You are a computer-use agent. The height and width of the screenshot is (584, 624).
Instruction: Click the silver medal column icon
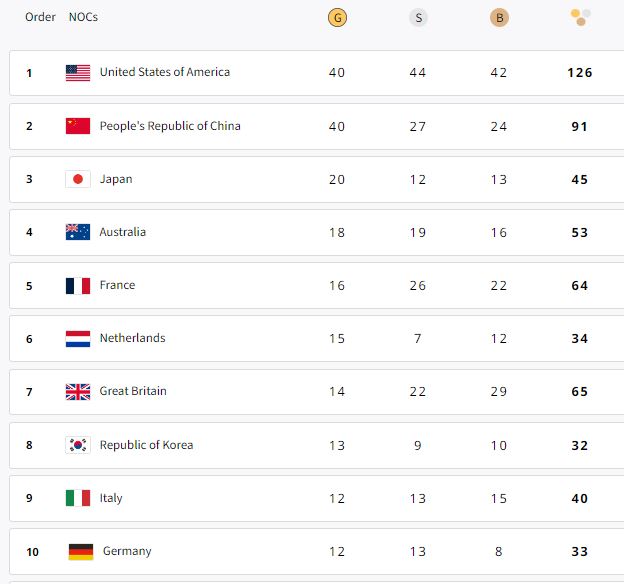point(418,17)
